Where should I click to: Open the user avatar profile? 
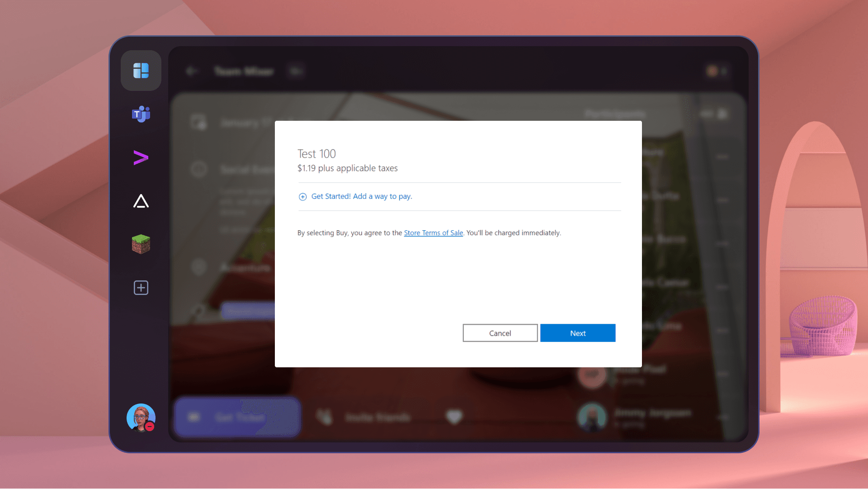coord(140,417)
